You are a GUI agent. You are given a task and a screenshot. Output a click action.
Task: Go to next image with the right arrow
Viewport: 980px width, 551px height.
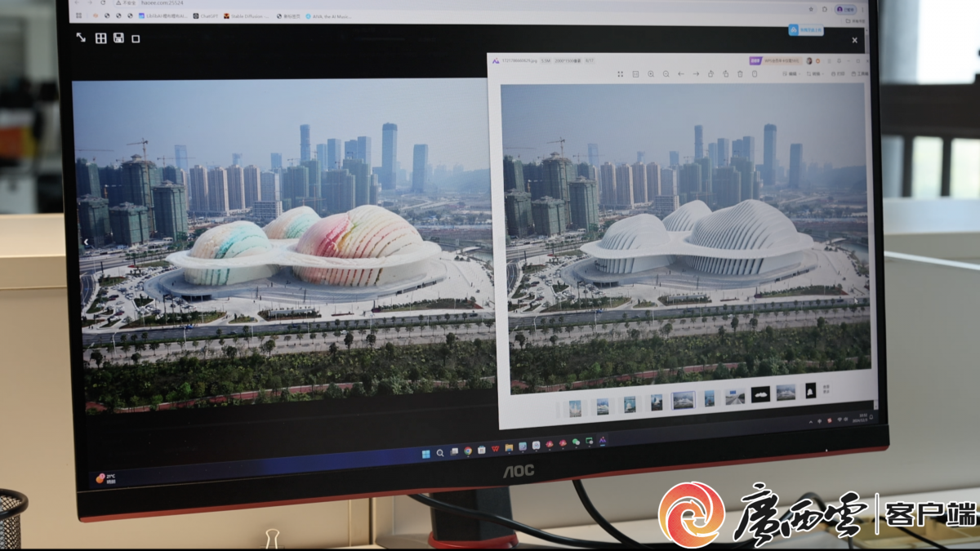(x=696, y=73)
